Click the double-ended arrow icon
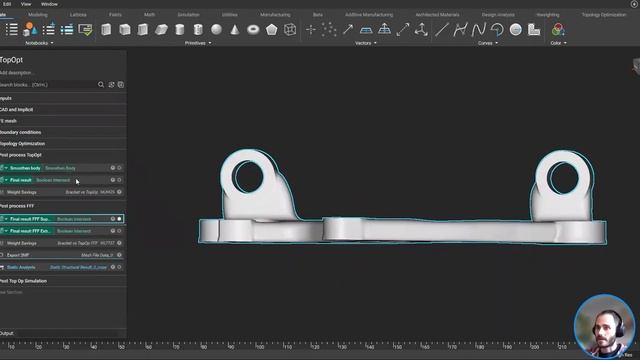Image resolution: width=640 pixels, height=360 pixels. [x=403, y=29]
